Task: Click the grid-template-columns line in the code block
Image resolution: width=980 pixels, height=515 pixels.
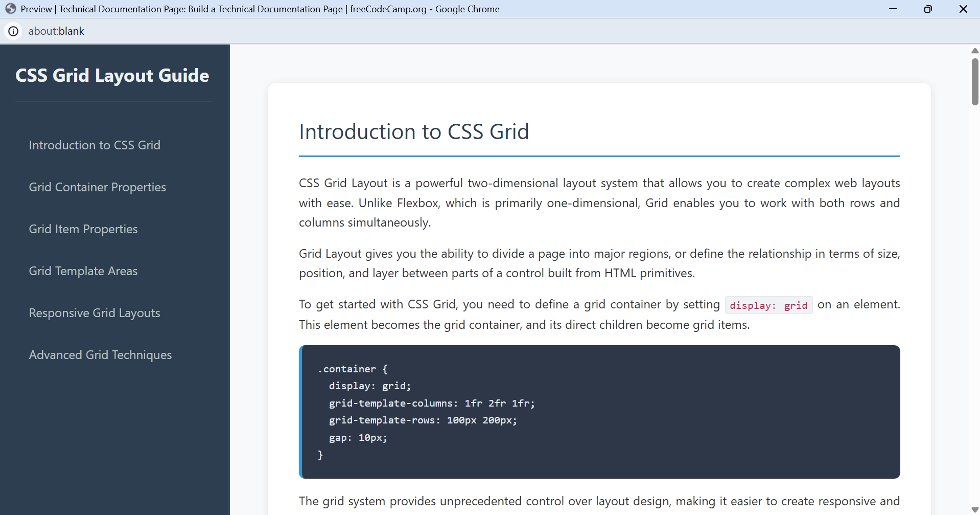Action: point(431,403)
